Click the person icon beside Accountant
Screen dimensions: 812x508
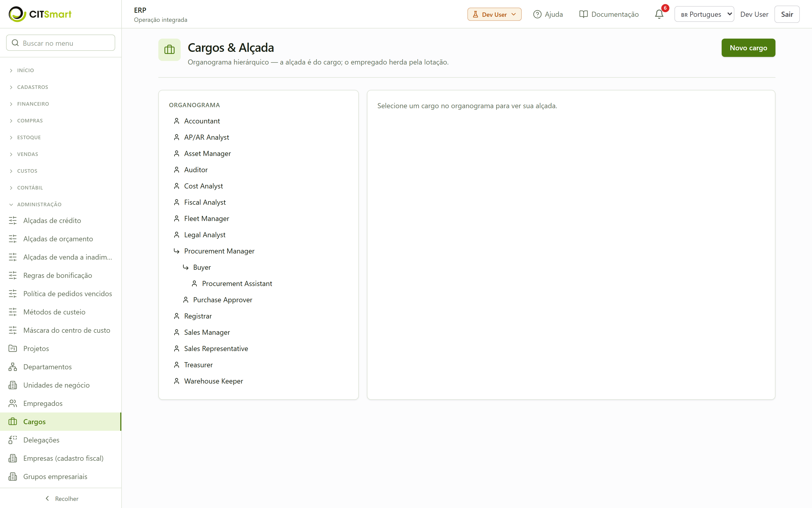177,121
